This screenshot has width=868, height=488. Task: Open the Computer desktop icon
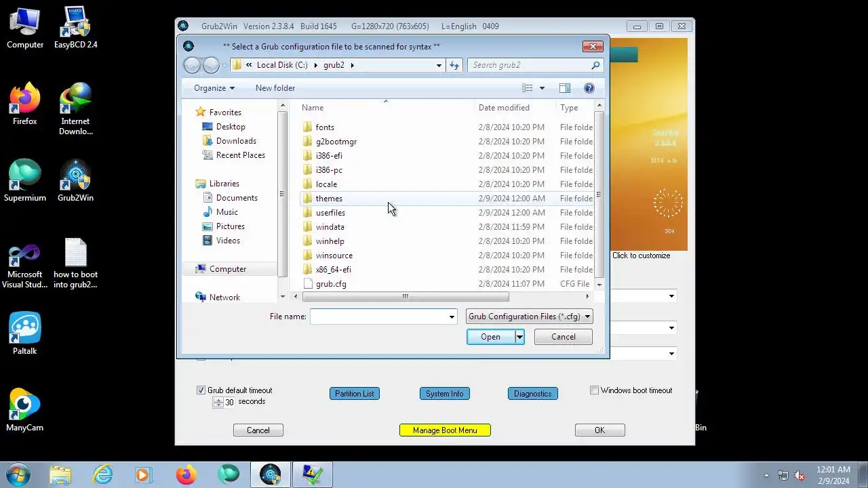[24, 28]
